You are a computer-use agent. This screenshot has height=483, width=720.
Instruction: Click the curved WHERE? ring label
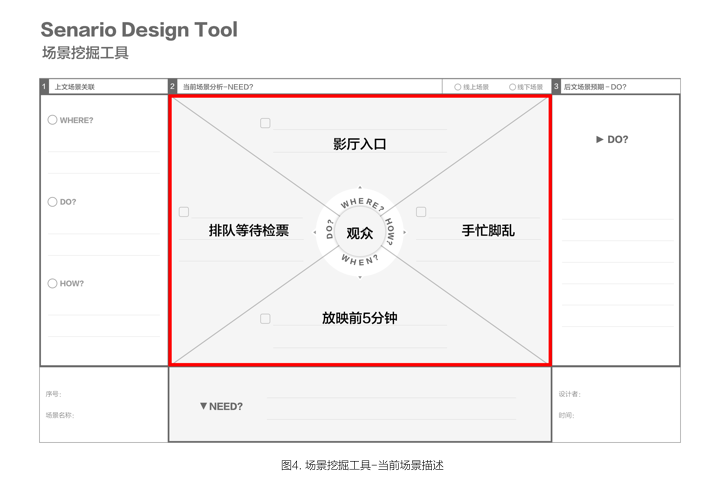pos(362,203)
